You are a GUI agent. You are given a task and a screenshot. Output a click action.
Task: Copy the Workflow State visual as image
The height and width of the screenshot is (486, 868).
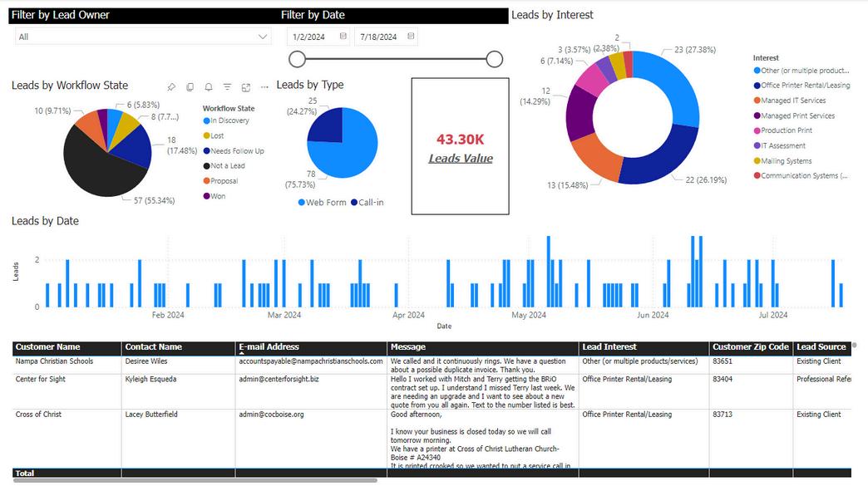tap(190, 87)
